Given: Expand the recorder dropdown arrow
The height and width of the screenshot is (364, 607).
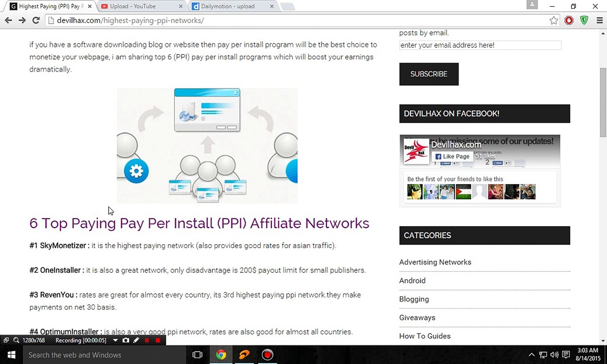Looking at the screenshot, I should [115, 340].
